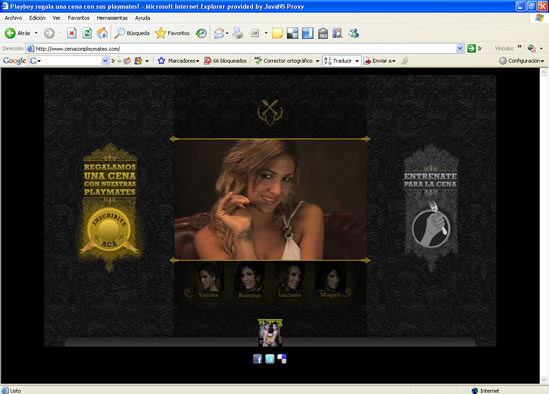Click the page scrollbar up arrow
This screenshot has width=549, height=394.
(544, 72)
